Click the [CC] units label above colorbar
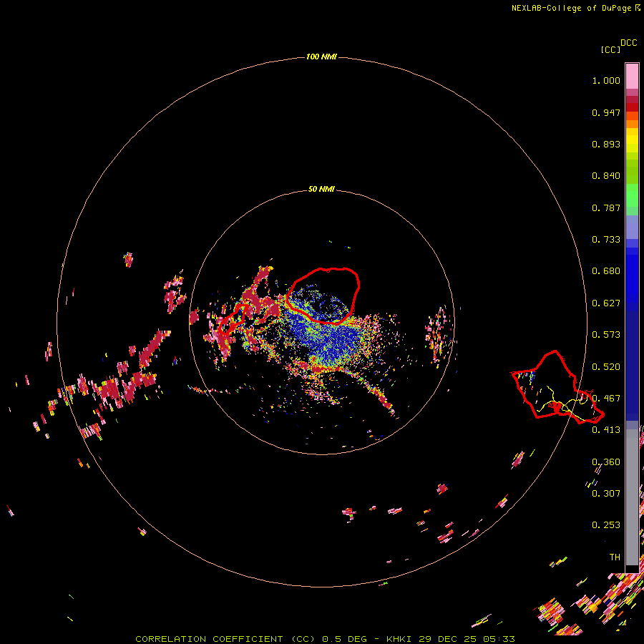Screen dimensions: 644x644 (x=610, y=49)
